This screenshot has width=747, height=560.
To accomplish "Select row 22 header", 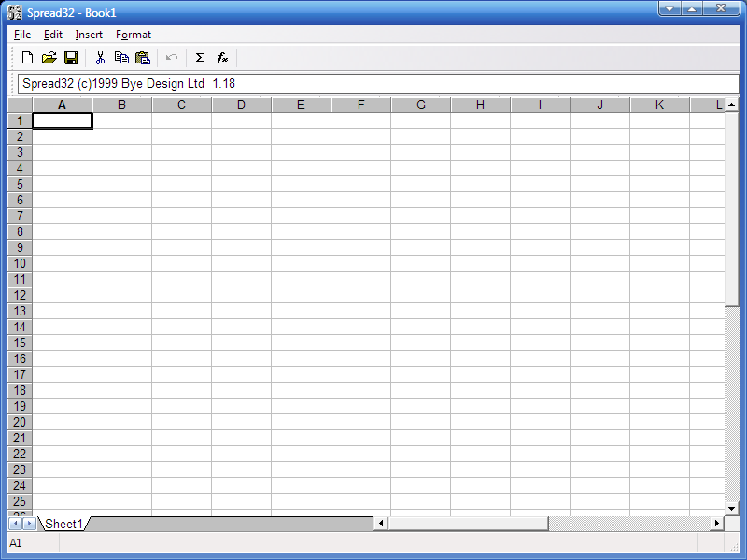I will (20, 454).
